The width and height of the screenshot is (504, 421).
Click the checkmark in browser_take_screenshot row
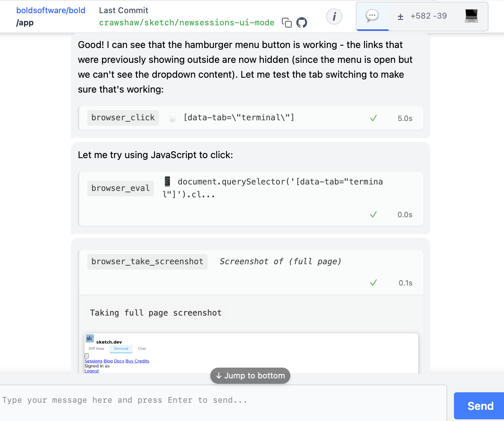pyautogui.click(x=373, y=283)
